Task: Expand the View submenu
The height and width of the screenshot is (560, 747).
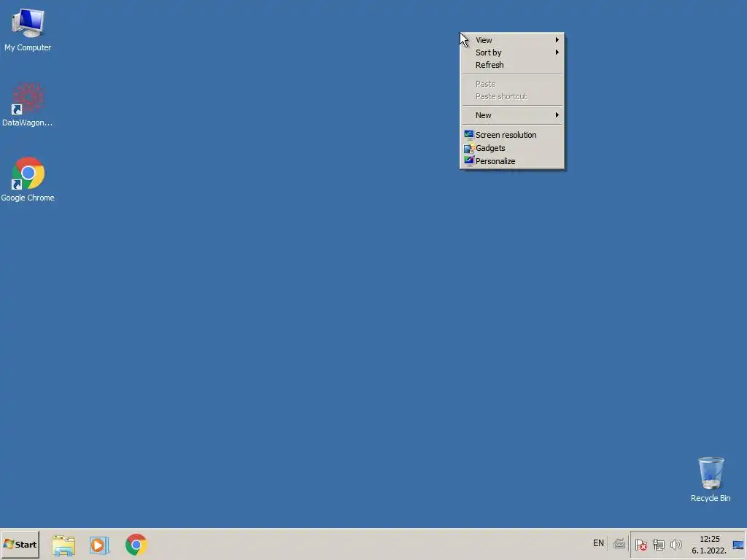Action: (512, 40)
